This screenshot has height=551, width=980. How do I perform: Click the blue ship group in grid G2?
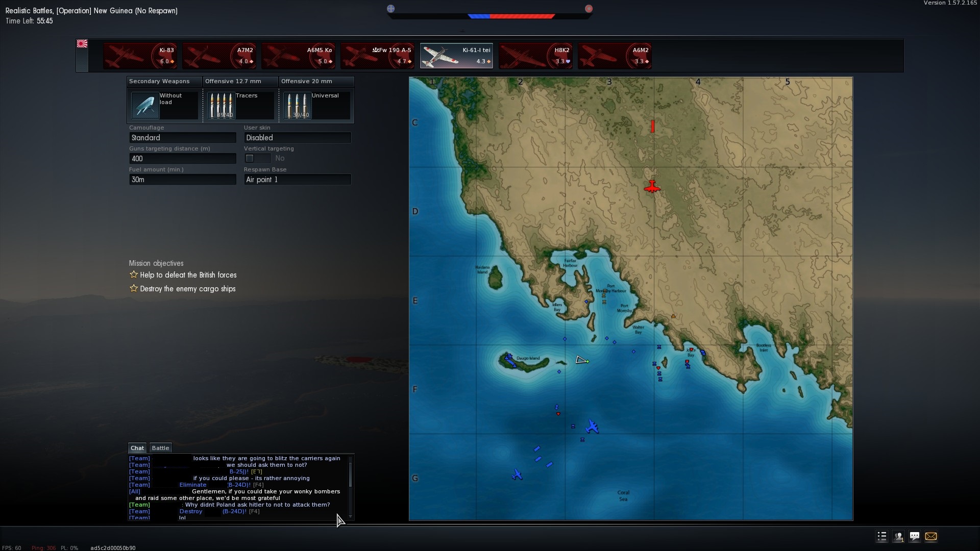tap(543, 457)
